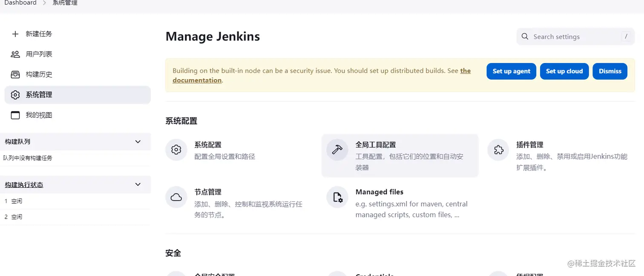Image resolution: width=644 pixels, height=276 pixels.
Task: Click the 构建队列 heading text
Action: coord(17,142)
